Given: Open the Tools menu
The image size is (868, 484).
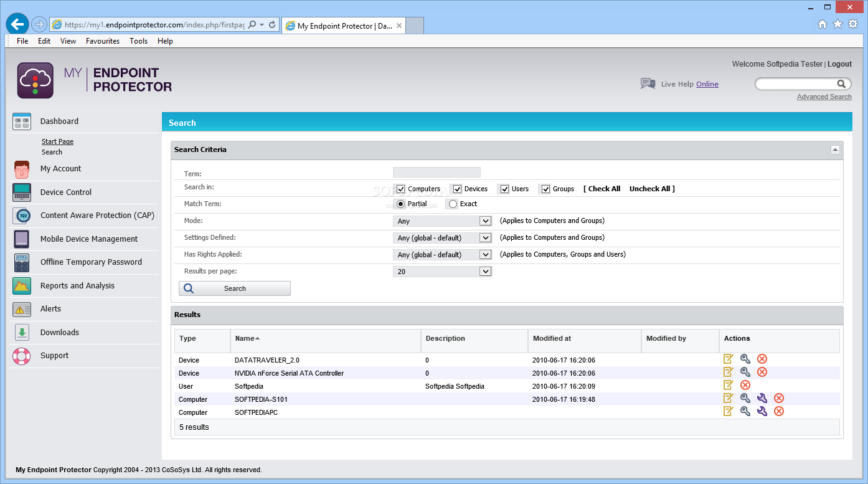Looking at the screenshot, I should click(x=139, y=41).
